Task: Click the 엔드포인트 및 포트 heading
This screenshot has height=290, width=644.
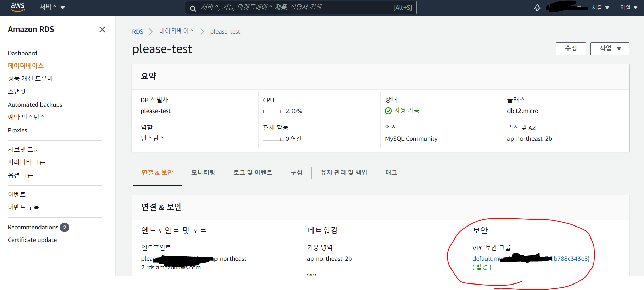Action: 174,231
